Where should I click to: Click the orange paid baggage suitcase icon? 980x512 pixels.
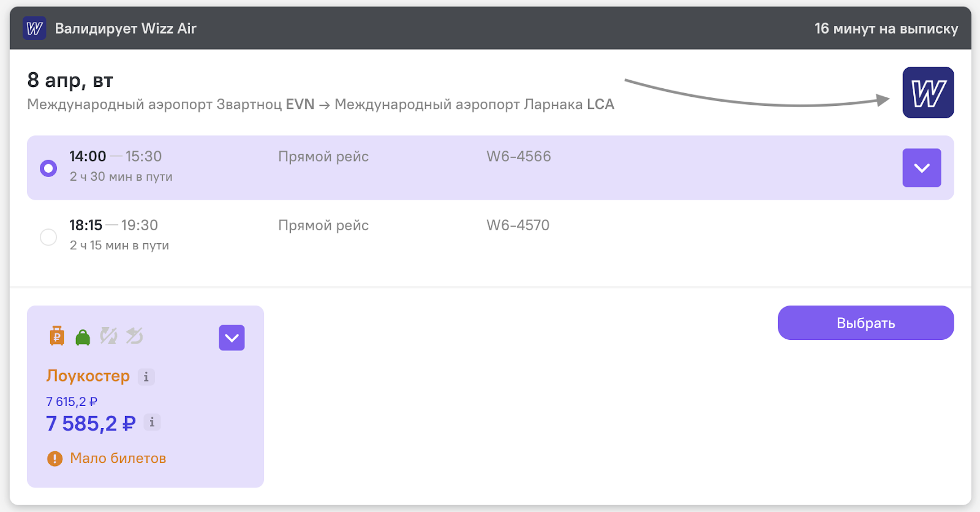tap(57, 336)
